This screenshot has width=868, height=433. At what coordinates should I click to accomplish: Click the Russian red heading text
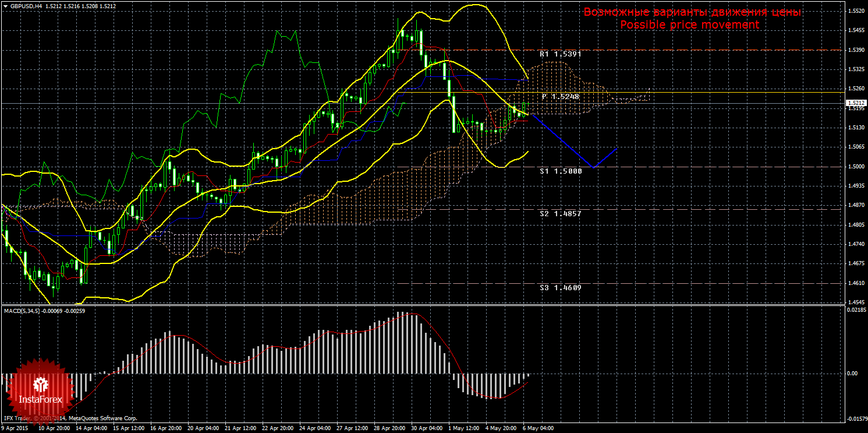point(692,12)
